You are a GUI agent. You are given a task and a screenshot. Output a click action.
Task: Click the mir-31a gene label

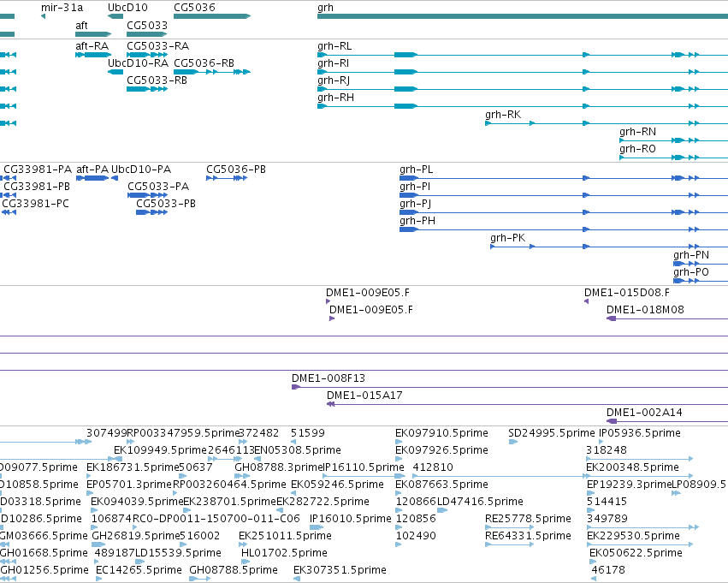tap(62, 8)
